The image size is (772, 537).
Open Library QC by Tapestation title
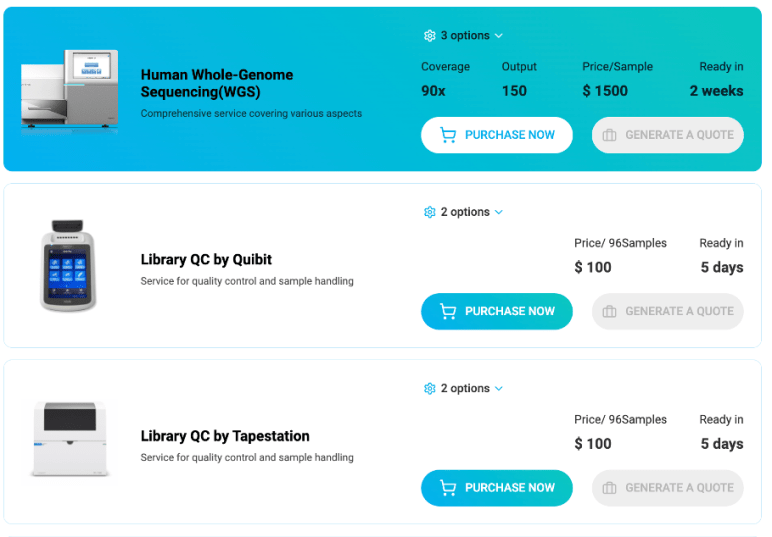tap(225, 436)
